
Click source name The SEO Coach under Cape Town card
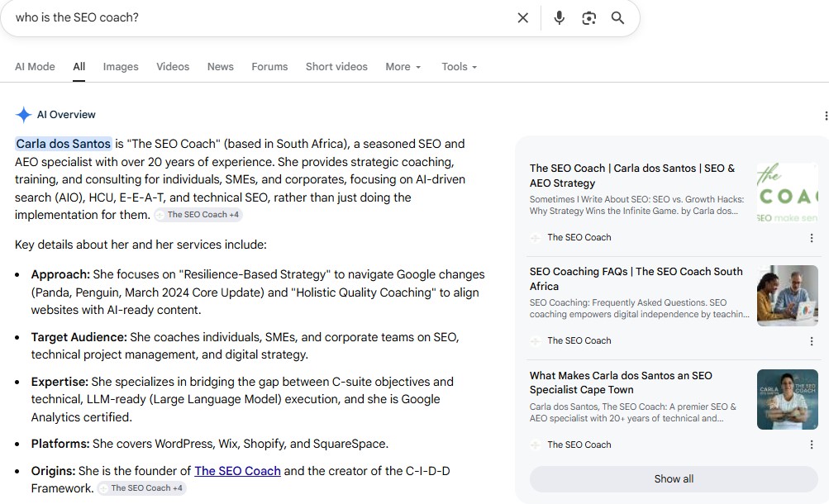click(579, 445)
